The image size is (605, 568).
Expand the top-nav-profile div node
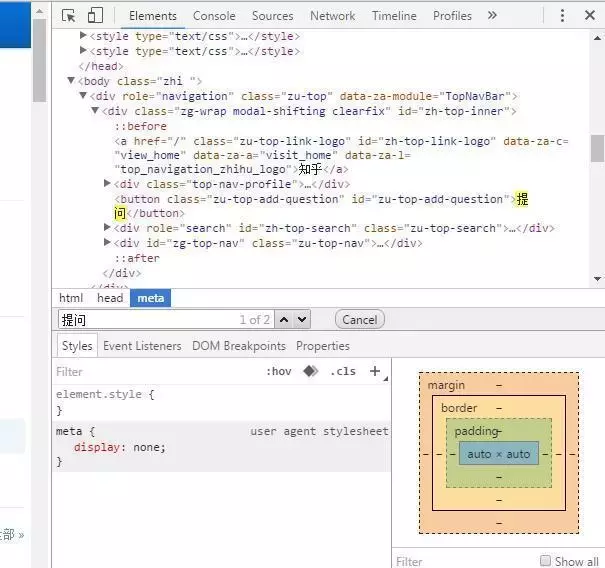tap(107, 183)
